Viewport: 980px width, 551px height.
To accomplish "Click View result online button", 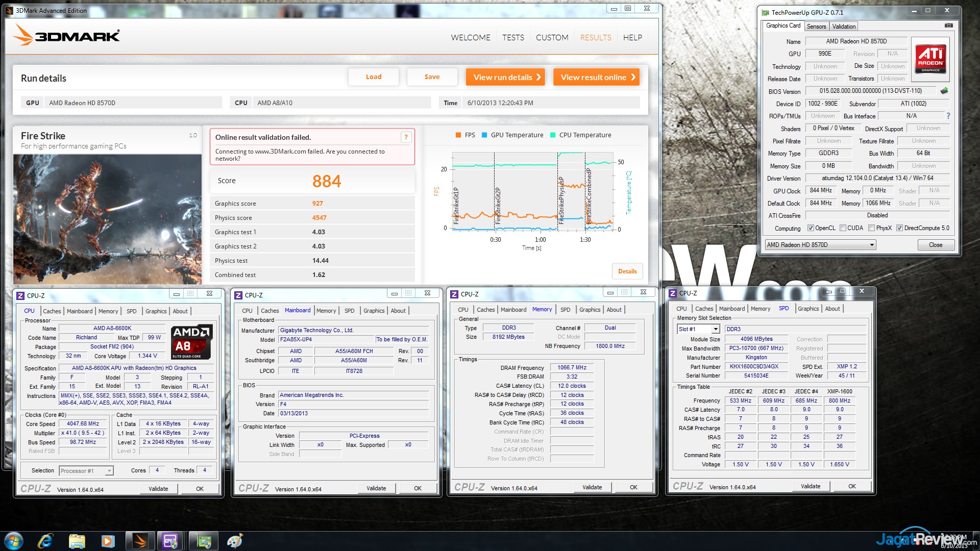I will [x=596, y=77].
